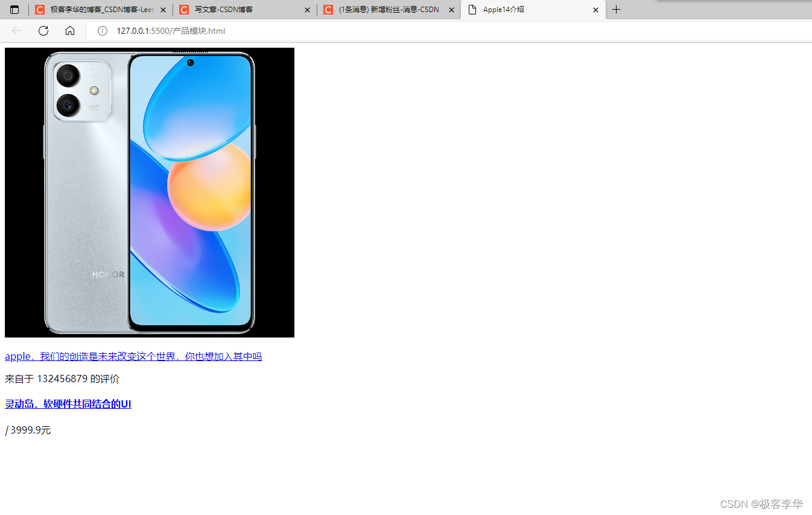Click the 来自于 132456879 的评价 text

pyautogui.click(x=62, y=379)
